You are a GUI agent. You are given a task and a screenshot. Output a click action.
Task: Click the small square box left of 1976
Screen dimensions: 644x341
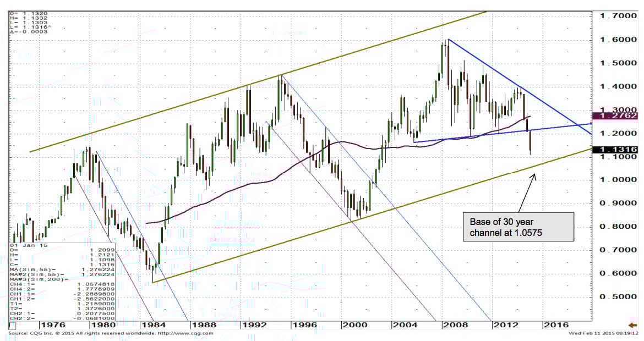click(13, 326)
